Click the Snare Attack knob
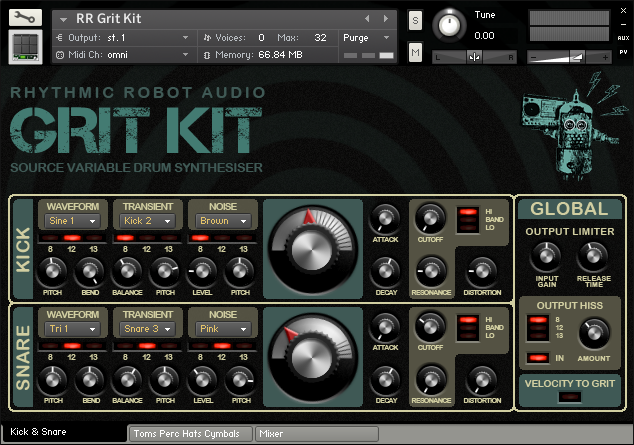Image resolution: width=634 pixels, height=445 pixels. pyautogui.click(x=385, y=327)
